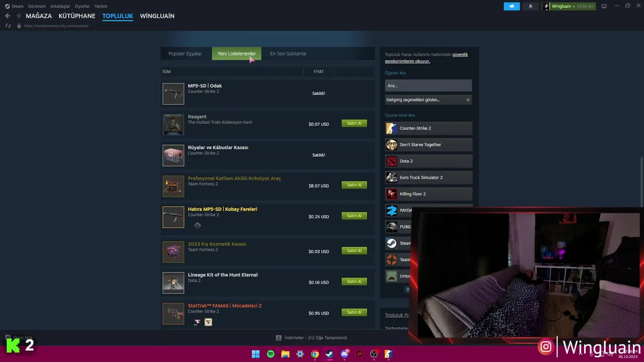This screenshot has height=362, width=644.
Task: Open Counter-Strike 2 from the taskbar
Action: tap(388, 354)
